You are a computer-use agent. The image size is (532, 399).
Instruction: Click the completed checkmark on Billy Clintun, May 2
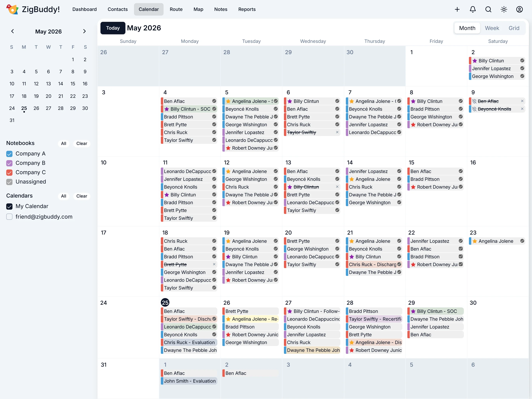tap(522, 61)
